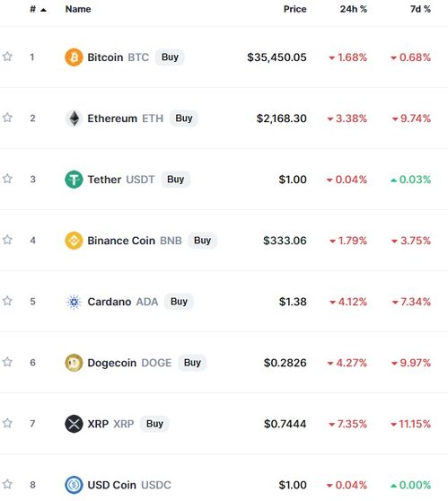Click the Tether green logo icon
The height and width of the screenshot is (501, 448).
coord(74,180)
